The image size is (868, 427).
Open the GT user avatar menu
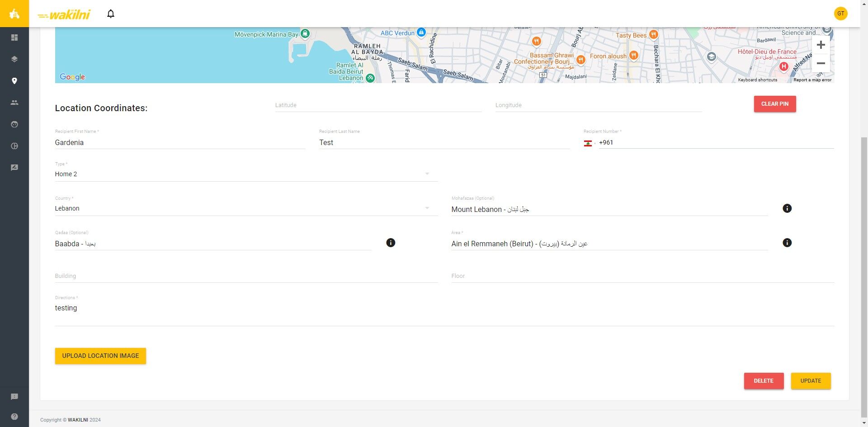tap(840, 14)
